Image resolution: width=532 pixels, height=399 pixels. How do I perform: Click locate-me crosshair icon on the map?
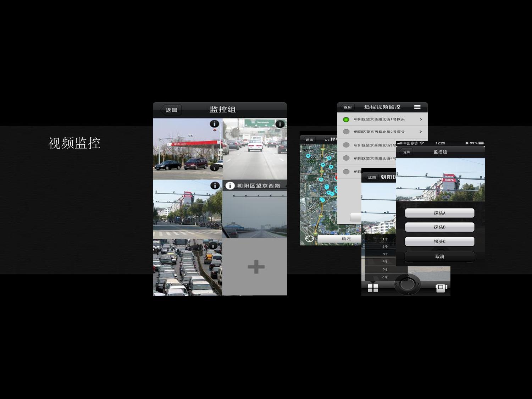tap(309, 239)
